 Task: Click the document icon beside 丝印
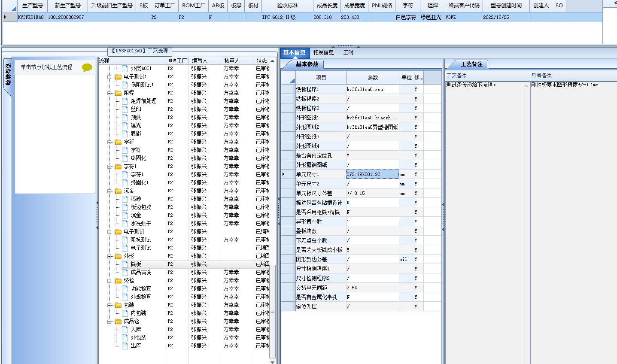click(x=125, y=109)
